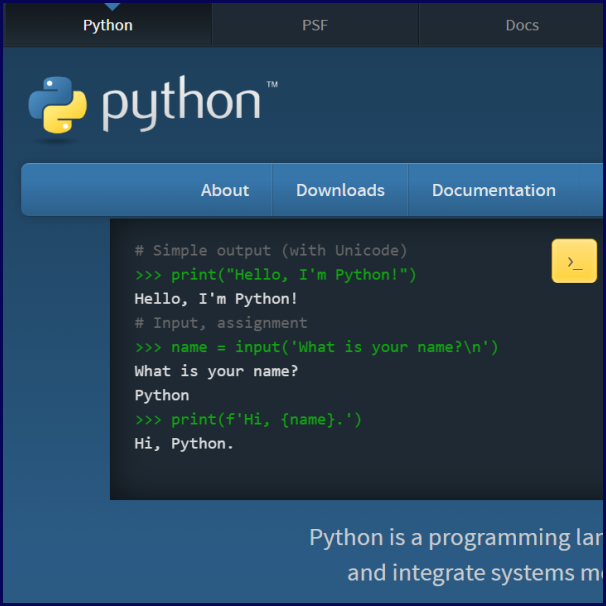Open the Documentation menu
The height and width of the screenshot is (606, 606).
(494, 190)
